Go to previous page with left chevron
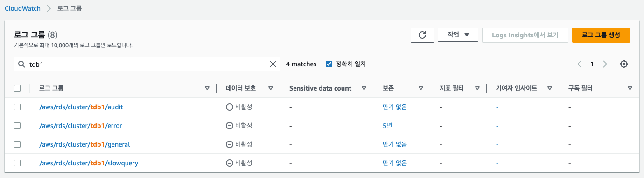Image resolution: width=644 pixels, height=178 pixels. (579, 64)
